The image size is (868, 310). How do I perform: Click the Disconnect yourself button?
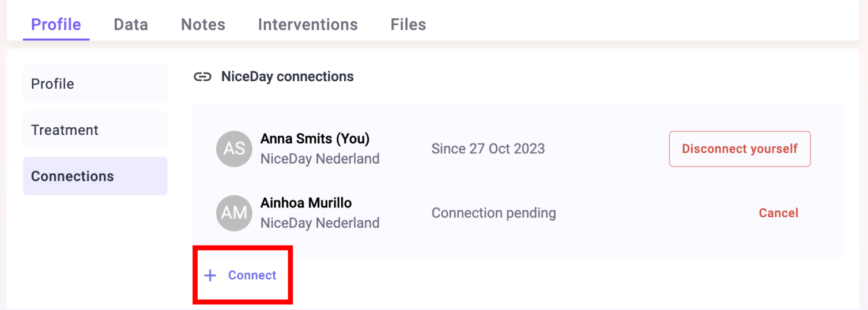(739, 149)
